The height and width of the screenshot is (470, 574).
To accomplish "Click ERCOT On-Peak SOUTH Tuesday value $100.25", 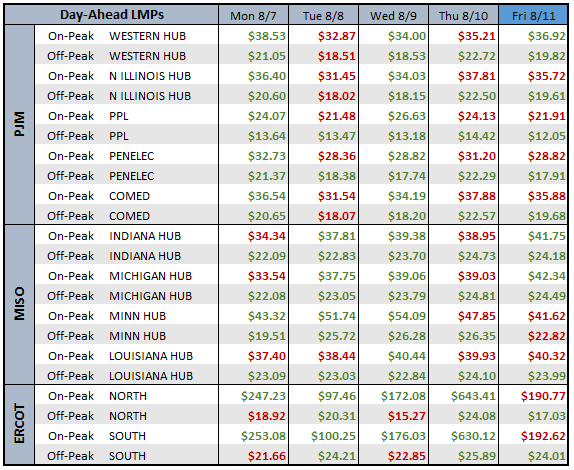I will (x=333, y=436).
